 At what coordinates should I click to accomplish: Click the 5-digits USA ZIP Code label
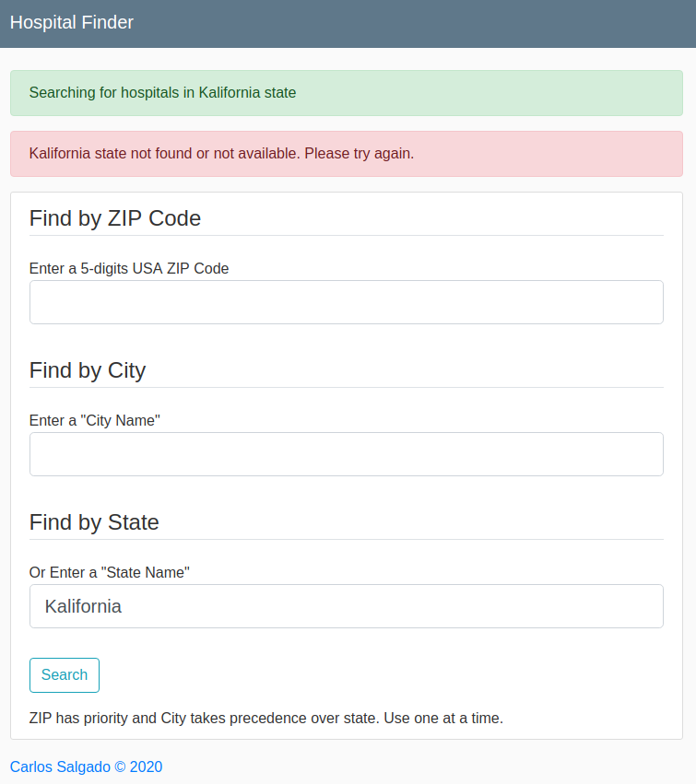click(x=129, y=268)
